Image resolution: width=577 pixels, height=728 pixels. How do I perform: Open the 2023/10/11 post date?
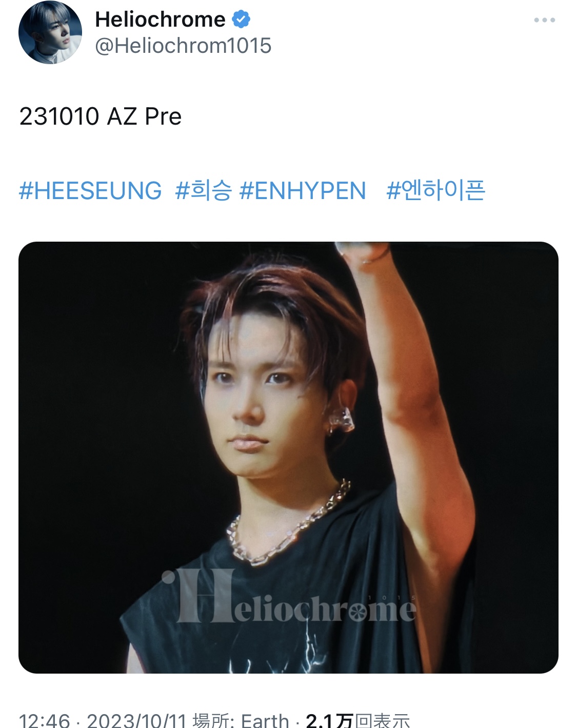(x=136, y=721)
